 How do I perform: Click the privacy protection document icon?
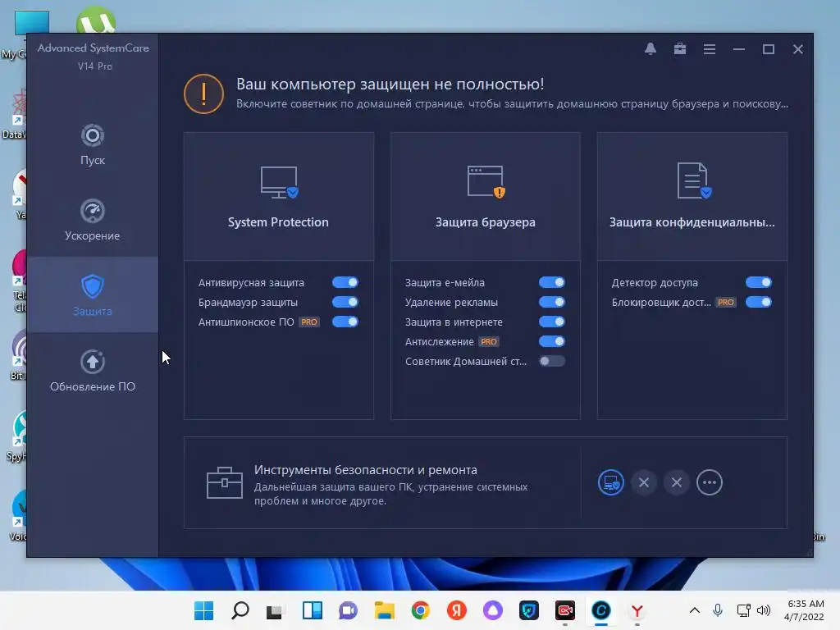(x=693, y=180)
